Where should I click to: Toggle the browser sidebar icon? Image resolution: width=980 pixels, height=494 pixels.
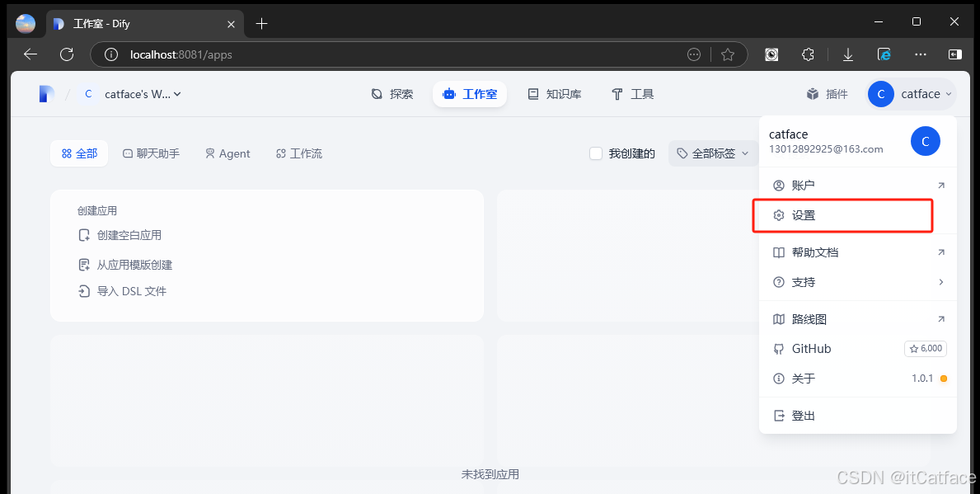coord(954,54)
